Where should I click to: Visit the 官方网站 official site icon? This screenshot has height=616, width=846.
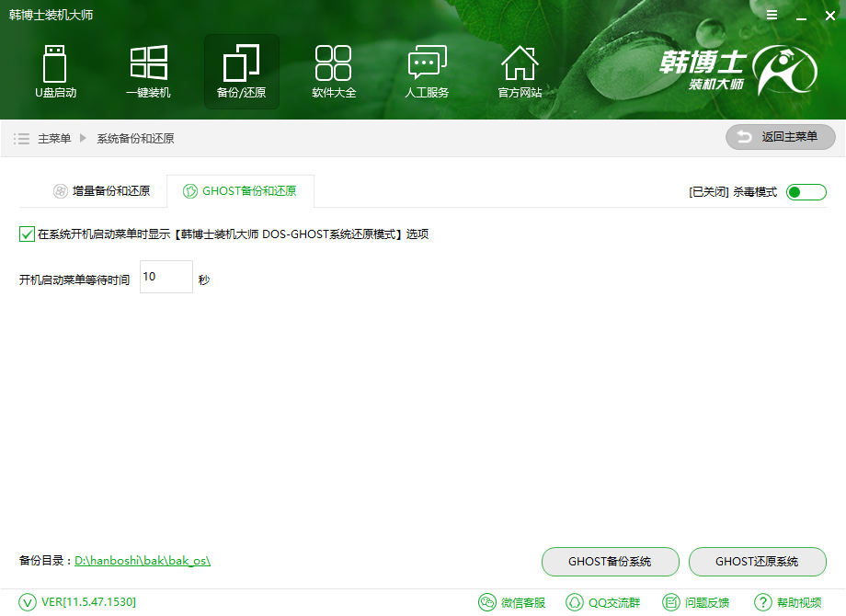pos(520,71)
